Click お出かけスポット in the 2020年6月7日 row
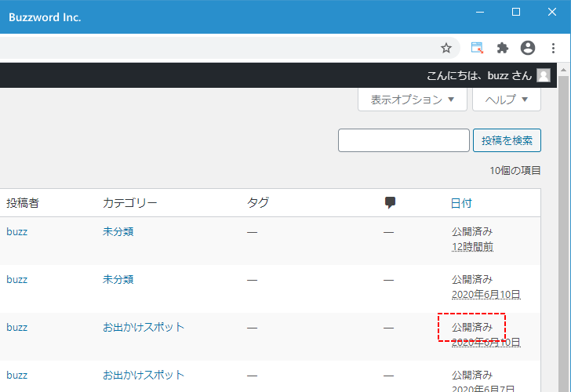The image size is (571, 392). click(x=144, y=375)
